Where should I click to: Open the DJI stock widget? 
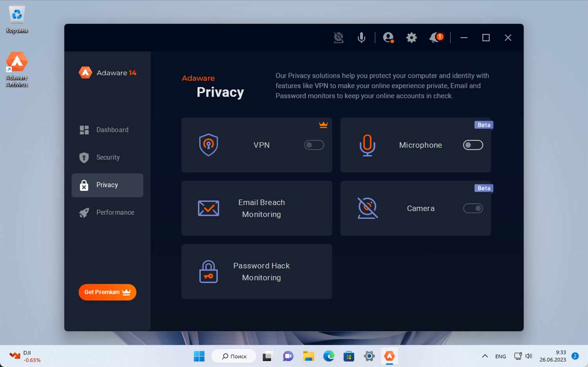[25, 356]
